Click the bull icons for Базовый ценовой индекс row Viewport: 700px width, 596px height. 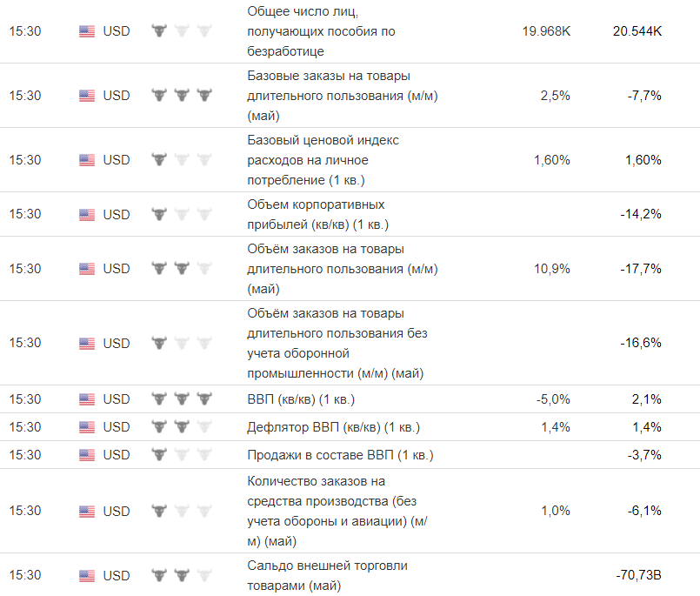182,160
